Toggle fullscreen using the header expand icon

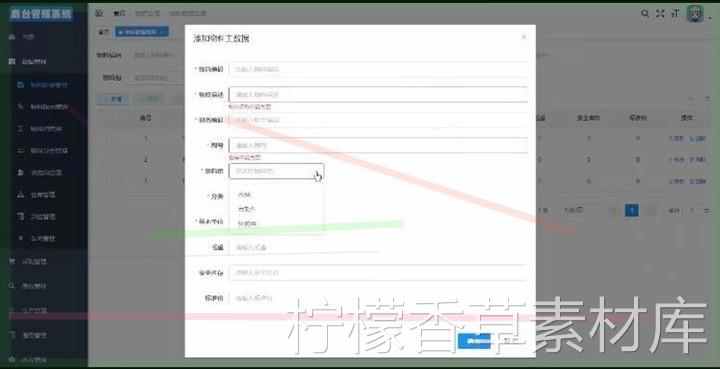[660, 13]
